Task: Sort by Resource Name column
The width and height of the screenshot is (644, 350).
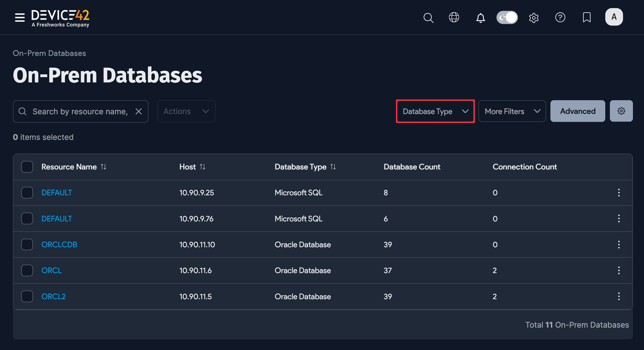Action: click(x=103, y=167)
